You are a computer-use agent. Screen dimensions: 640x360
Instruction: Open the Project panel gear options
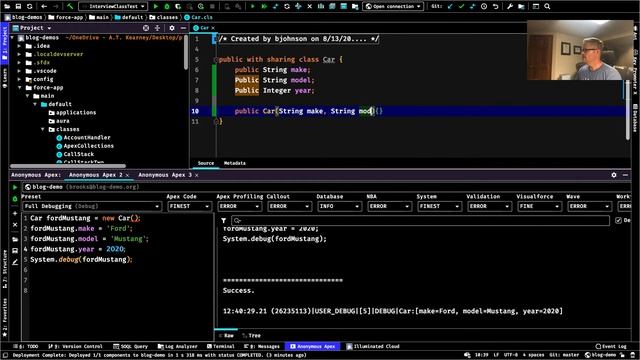pos(172,28)
